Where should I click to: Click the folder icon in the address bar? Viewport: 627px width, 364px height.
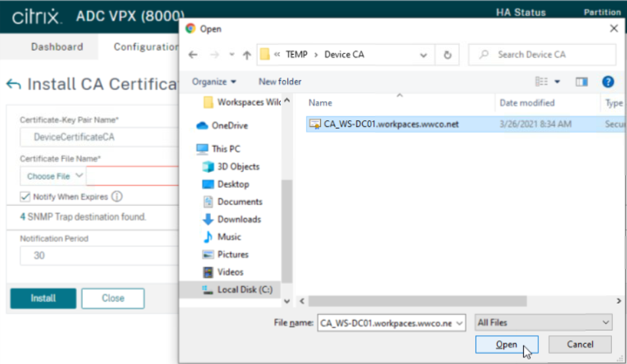pos(265,55)
